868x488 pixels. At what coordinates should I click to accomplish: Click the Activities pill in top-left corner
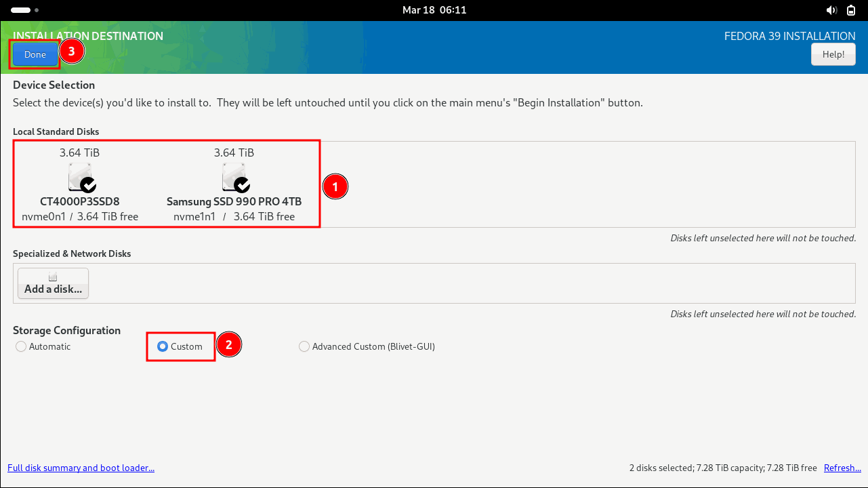click(x=21, y=10)
